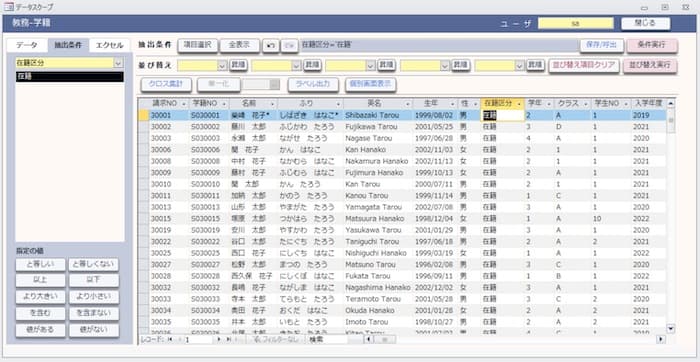Click the ユーザ field showing sa

pos(575,24)
